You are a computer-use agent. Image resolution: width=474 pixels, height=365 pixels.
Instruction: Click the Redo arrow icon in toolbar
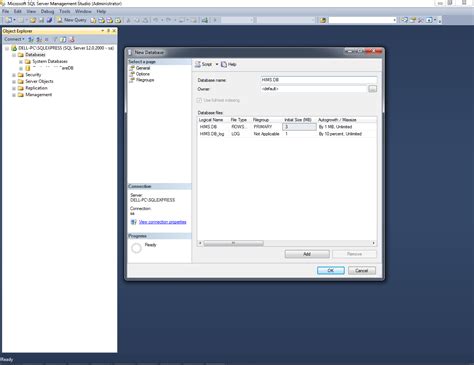168,20
